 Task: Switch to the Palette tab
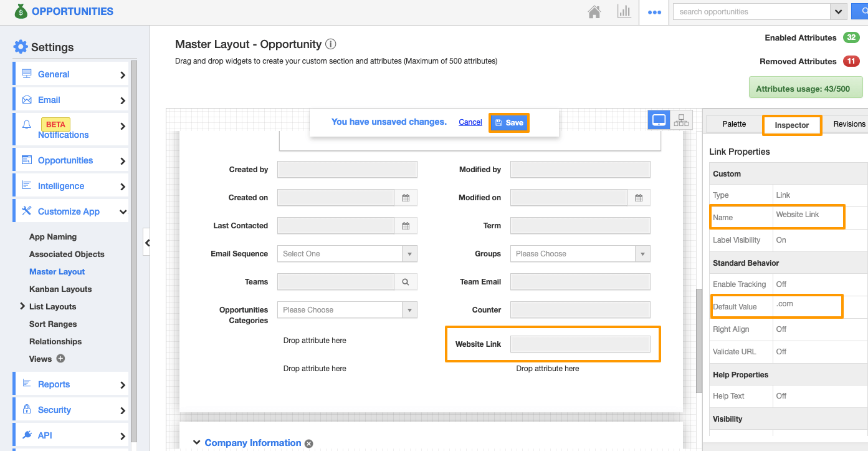tap(734, 124)
